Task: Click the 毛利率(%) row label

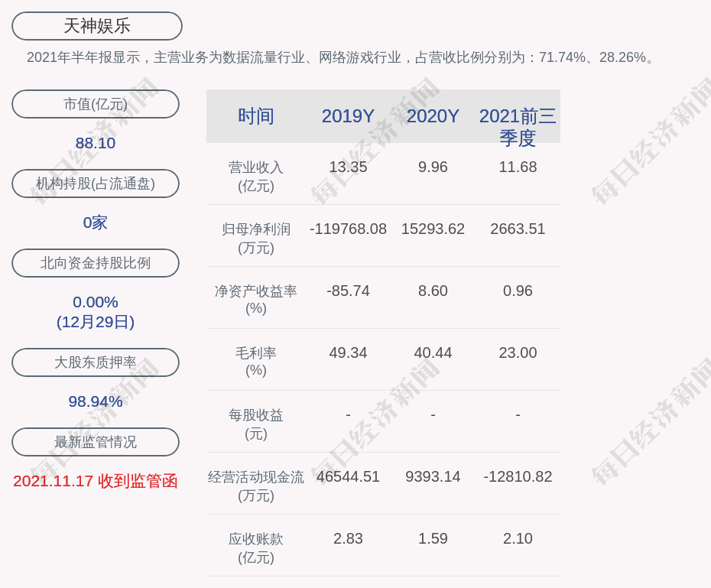Action: tap(256, 362)
